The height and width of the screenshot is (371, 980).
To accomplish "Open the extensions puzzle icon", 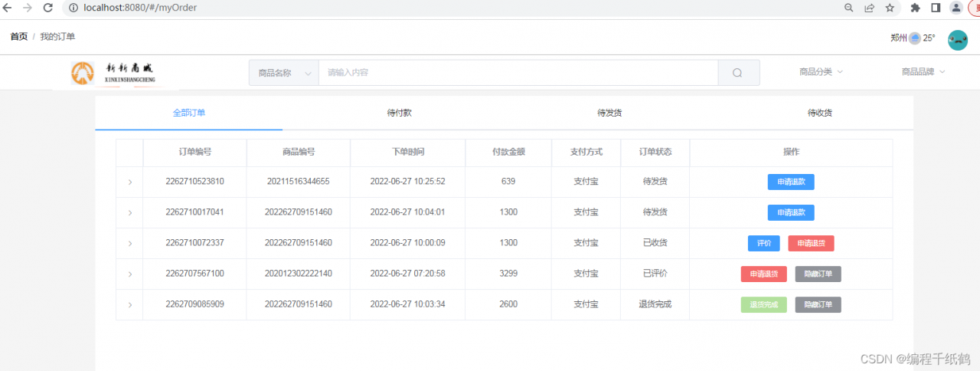I will tap(915, 8).
